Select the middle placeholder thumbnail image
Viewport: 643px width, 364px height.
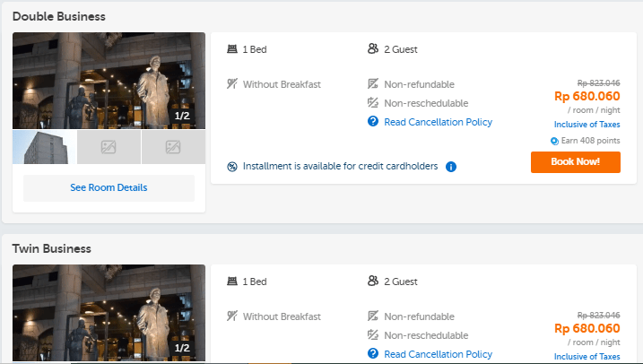click(x=109, y=148)
